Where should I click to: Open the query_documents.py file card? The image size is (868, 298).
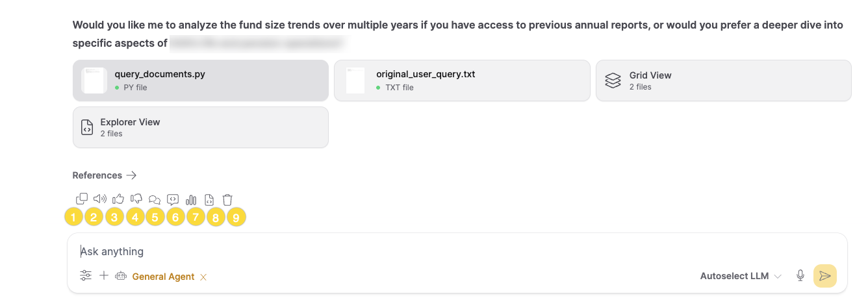201,81
